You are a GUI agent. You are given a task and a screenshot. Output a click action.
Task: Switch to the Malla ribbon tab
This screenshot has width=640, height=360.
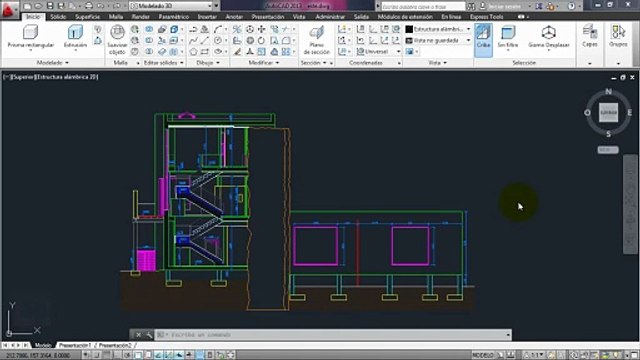coord(116,17)
